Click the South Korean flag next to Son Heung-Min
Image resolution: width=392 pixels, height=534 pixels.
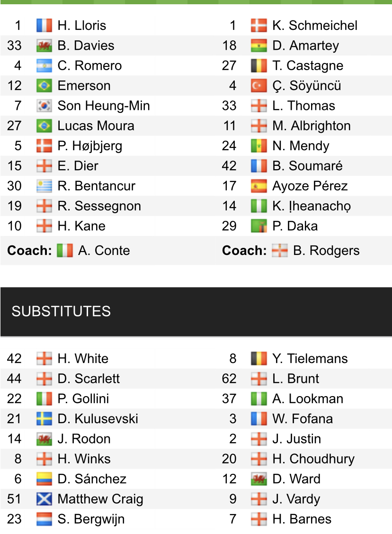click(44, 106)
